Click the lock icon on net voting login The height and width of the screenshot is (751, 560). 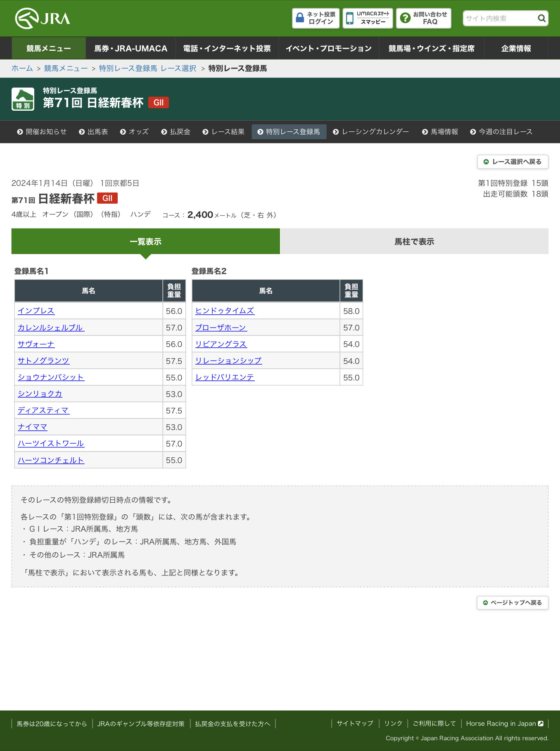tap(300, 18)
